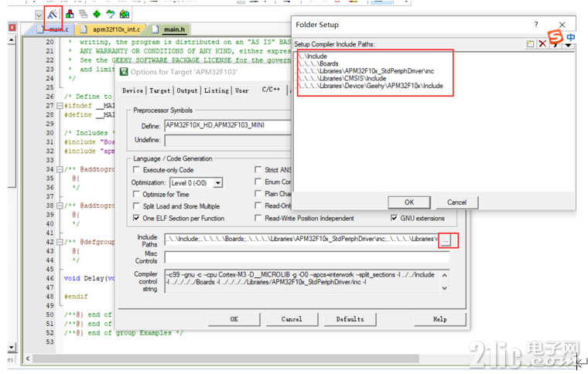The height and width of the screenshot is (374, 588).
Task: Click editor vertical scrollbar up arrow
Action: coord(12,39)
